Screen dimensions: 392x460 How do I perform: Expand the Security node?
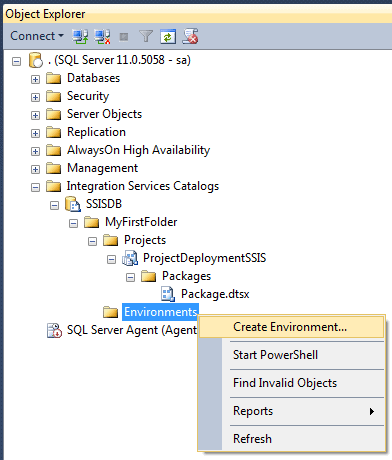click(x=35, y=97)
